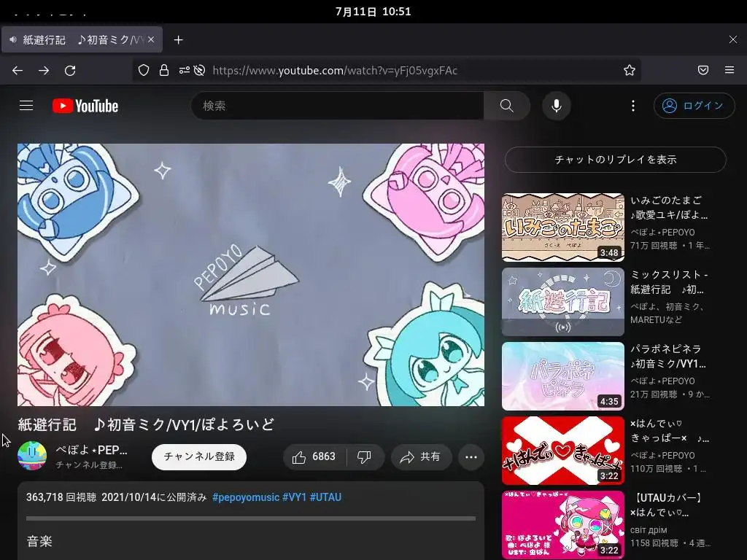
Task: Share the video with 共有 button
Action: pyautogui.click(x=421, y=456)
